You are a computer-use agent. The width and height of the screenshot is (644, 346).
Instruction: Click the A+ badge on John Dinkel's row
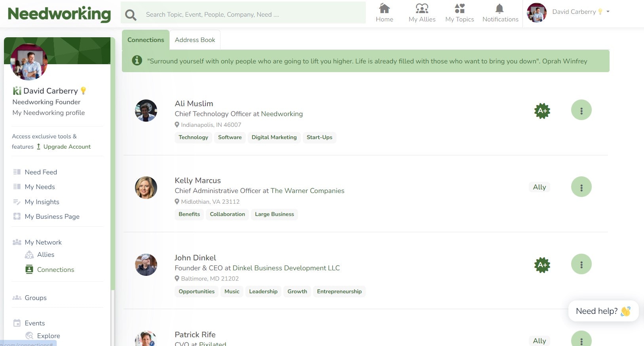click(542, 265)
